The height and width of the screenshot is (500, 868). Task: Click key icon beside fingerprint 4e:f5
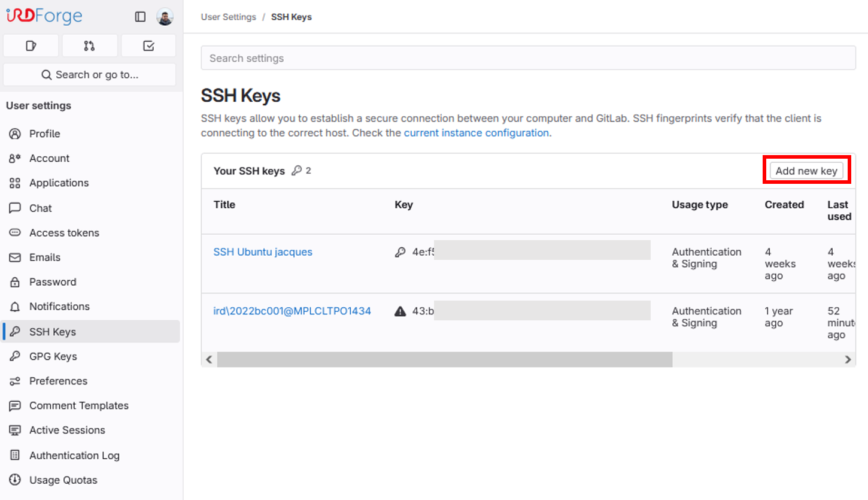(x=400, y=252)
